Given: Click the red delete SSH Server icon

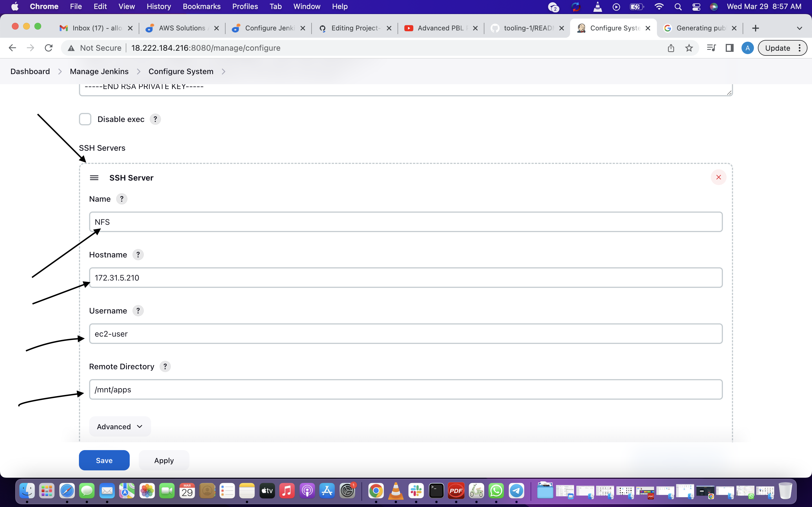Looking at the screenshot, I should pos(718,177).
